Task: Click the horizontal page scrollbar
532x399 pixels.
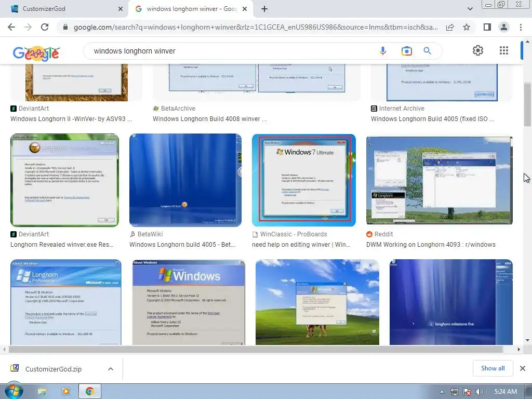Action: (x=256, y=349)
